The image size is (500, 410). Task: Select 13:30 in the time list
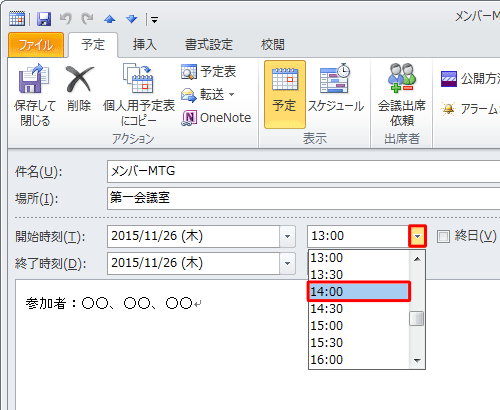click(x=359, y=275)
